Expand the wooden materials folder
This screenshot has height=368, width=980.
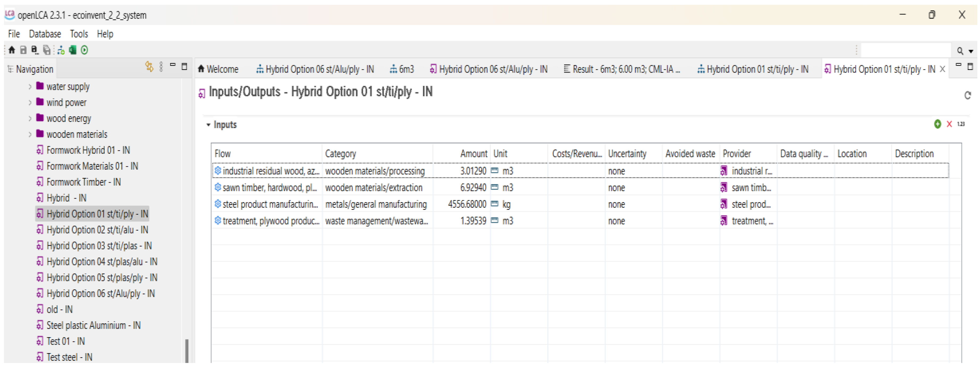(x=30, y=134)
